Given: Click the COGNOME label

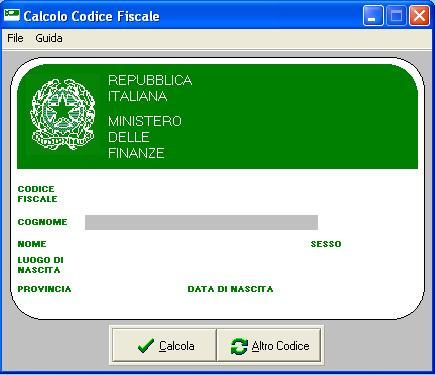Looking at the screenshot, I should pos(42,222).
